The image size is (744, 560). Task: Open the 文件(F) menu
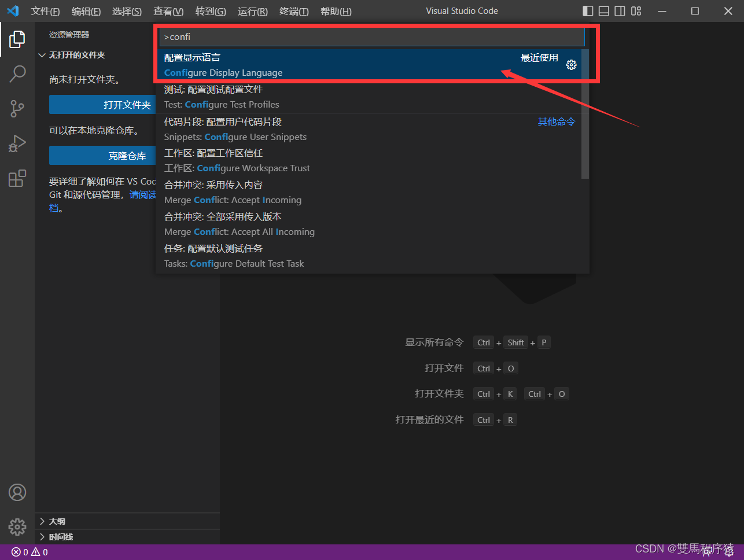pyautogui.click(x=46, y=12)
